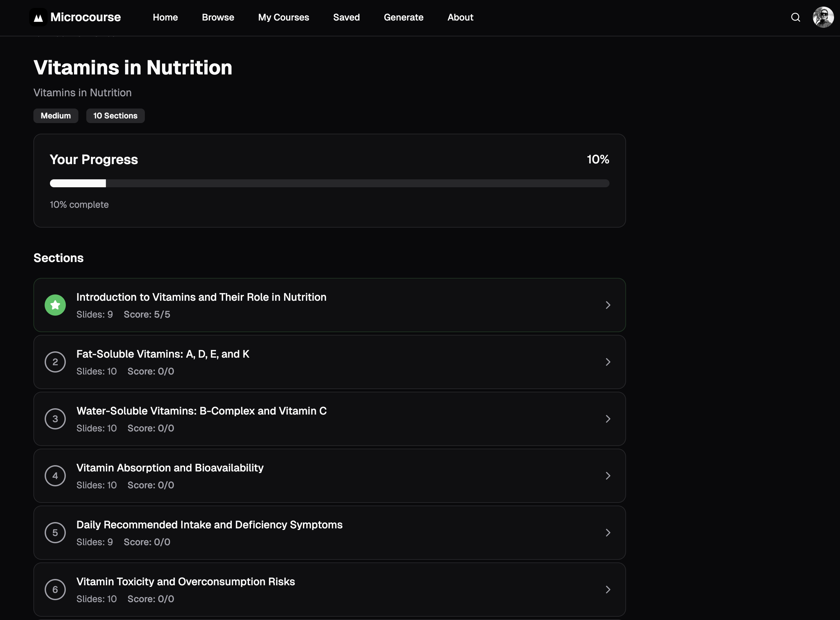
Task: Click the 10 Sections badge
Action: 115,115
